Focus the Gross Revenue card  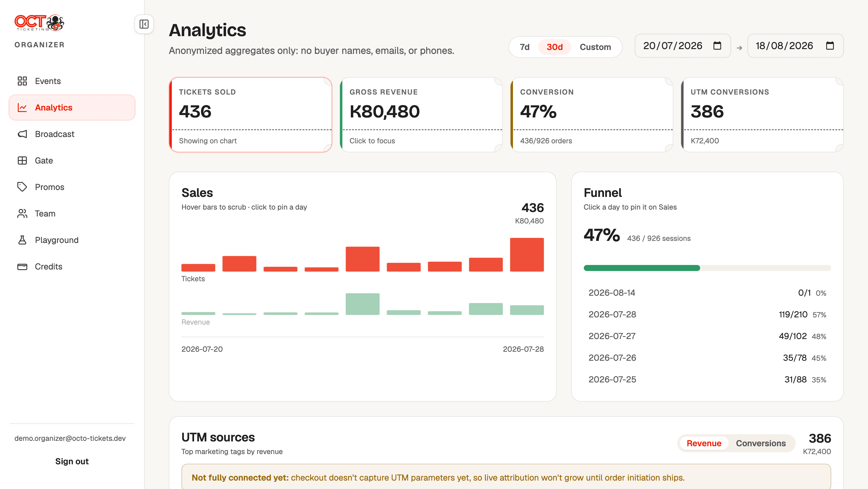pos(421,115)
